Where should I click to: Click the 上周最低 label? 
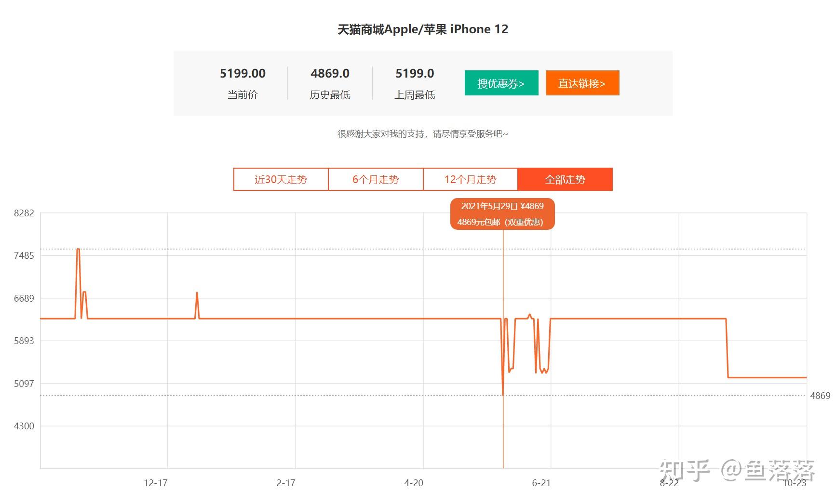click(x=415, y=95)
